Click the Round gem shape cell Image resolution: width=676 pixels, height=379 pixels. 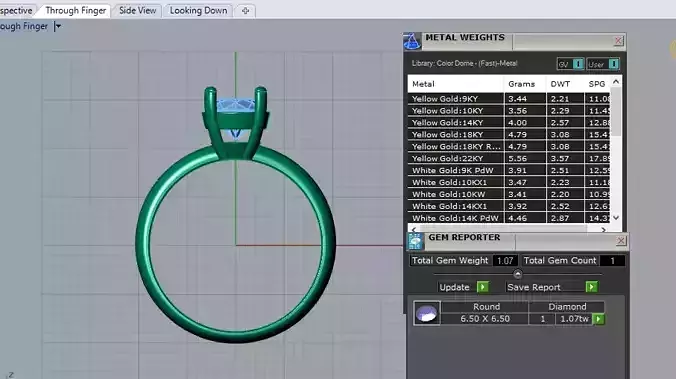[x=486, y=307]
